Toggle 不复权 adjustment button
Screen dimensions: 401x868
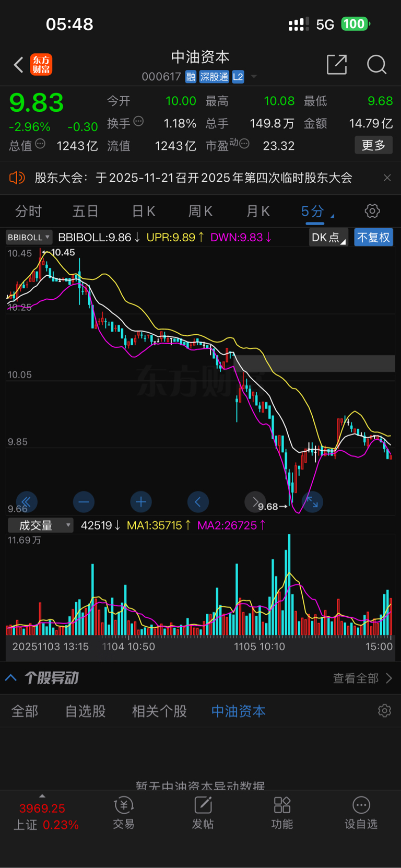(x=373, y=238)
